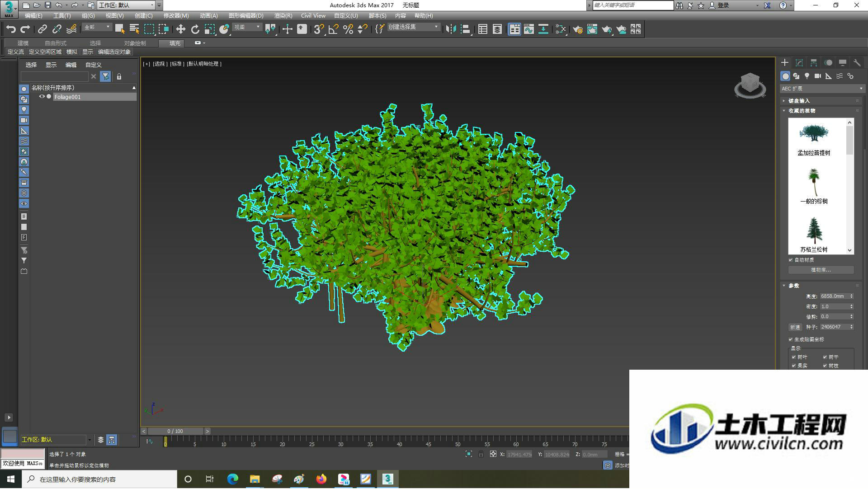Viewport: 868px width, 489px height.
Task: Toggle the Percent Snap icon
Action: click(x=348, y=29)
